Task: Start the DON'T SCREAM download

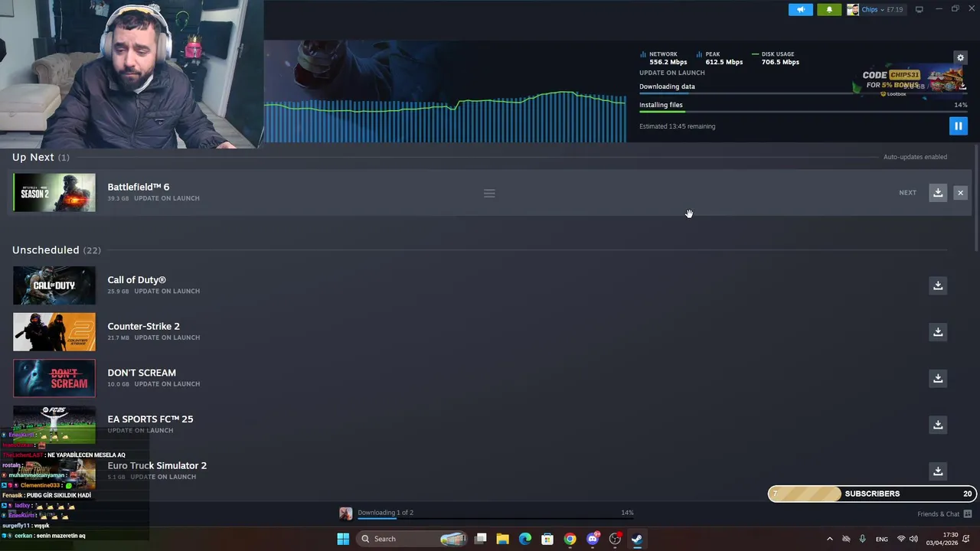Action: [938, 378]
